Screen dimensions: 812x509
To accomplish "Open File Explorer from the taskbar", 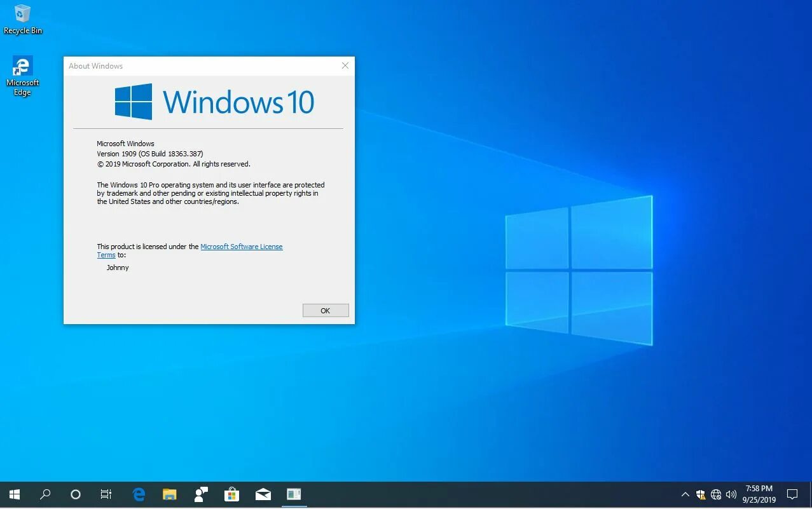I will [x=170, y=494].
